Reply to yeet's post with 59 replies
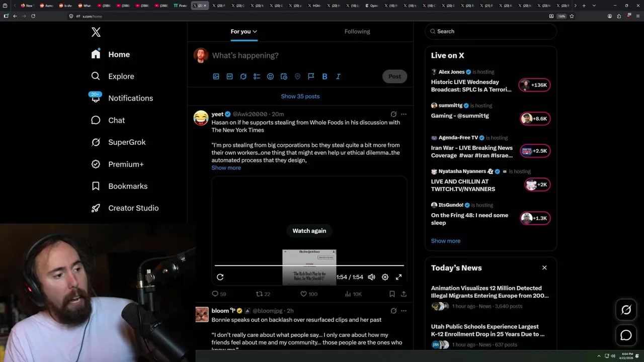The height and width of the screenshot is (362, 644). point(219,294)
